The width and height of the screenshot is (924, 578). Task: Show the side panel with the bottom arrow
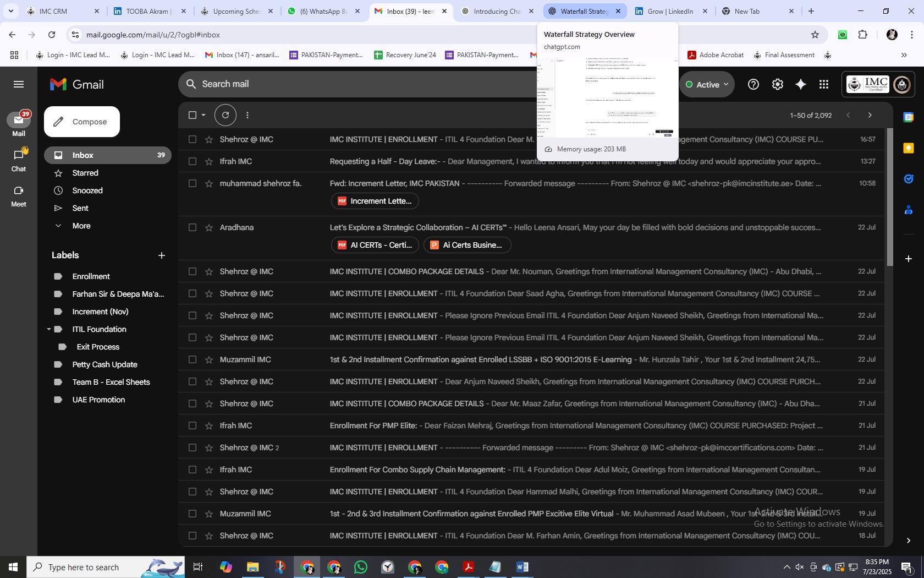coord(909,541)
